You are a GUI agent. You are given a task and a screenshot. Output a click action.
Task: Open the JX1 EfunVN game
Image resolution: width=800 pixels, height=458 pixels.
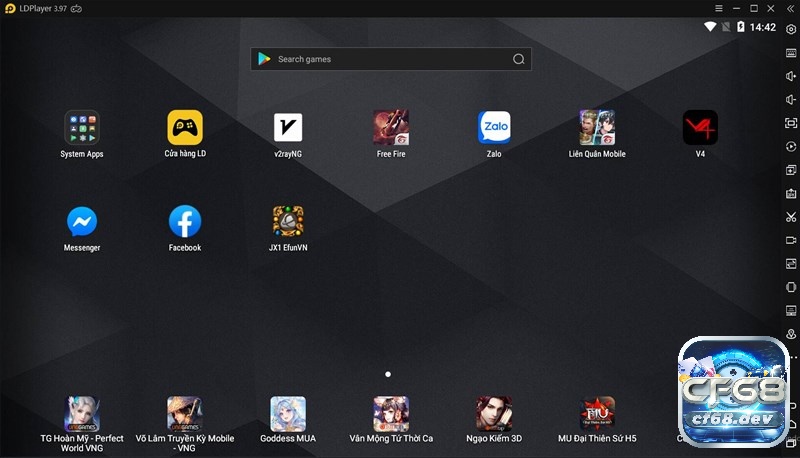(288, 221)
